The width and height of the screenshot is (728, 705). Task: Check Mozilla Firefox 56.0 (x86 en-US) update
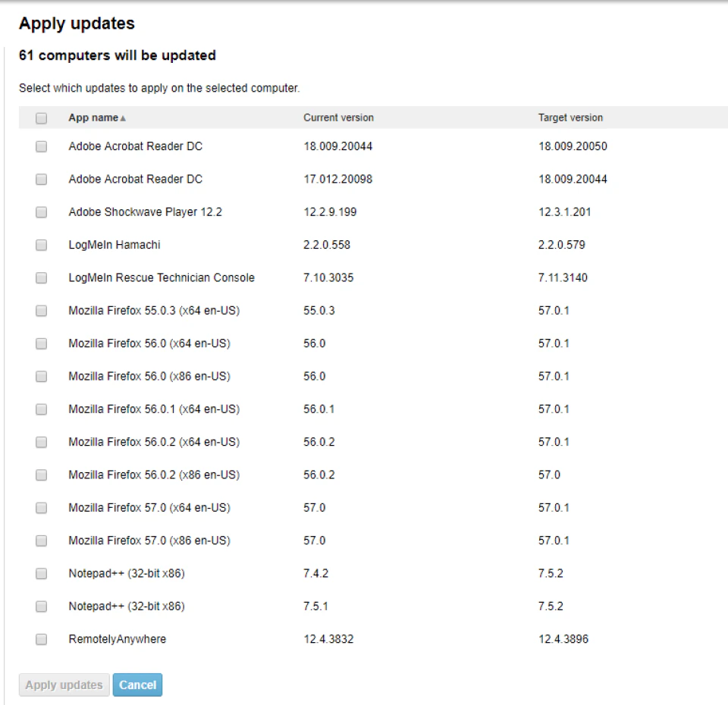(x=42, y=376)
